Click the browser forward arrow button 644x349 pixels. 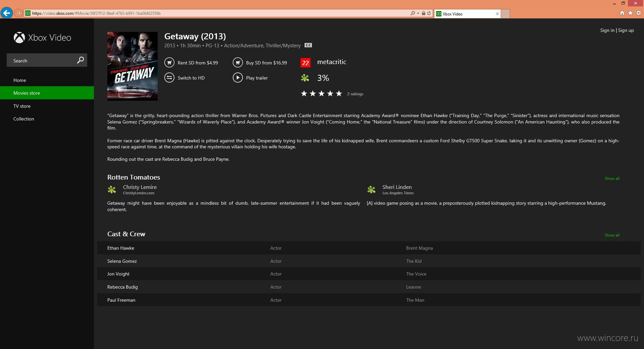coord(18,13)
